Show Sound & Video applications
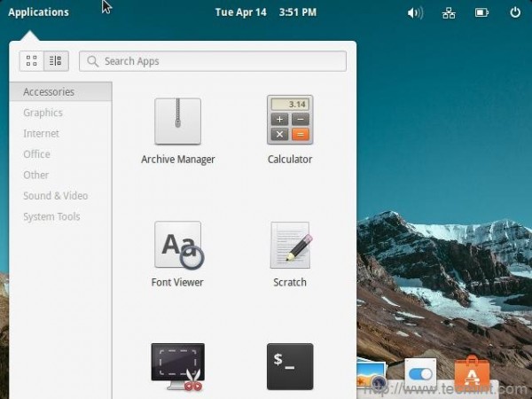 tap(56, 196)
